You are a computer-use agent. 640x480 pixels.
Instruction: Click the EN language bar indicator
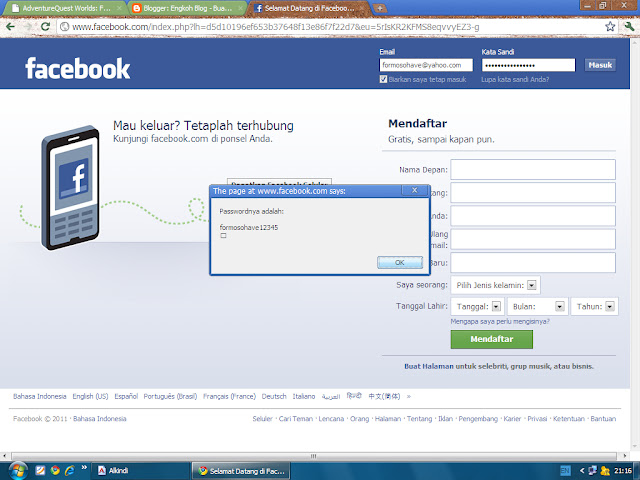coord(565,471)
